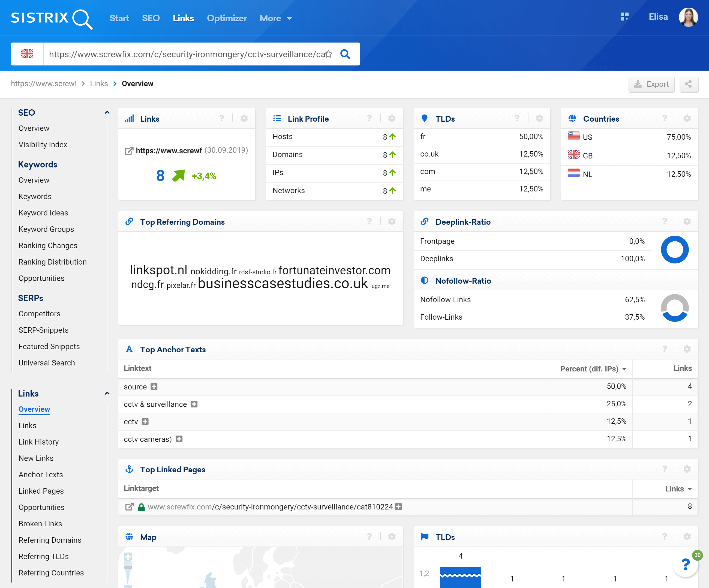The image size is (709, 588).
Task: Go to the SEO tab
Action: coord(151,18)
